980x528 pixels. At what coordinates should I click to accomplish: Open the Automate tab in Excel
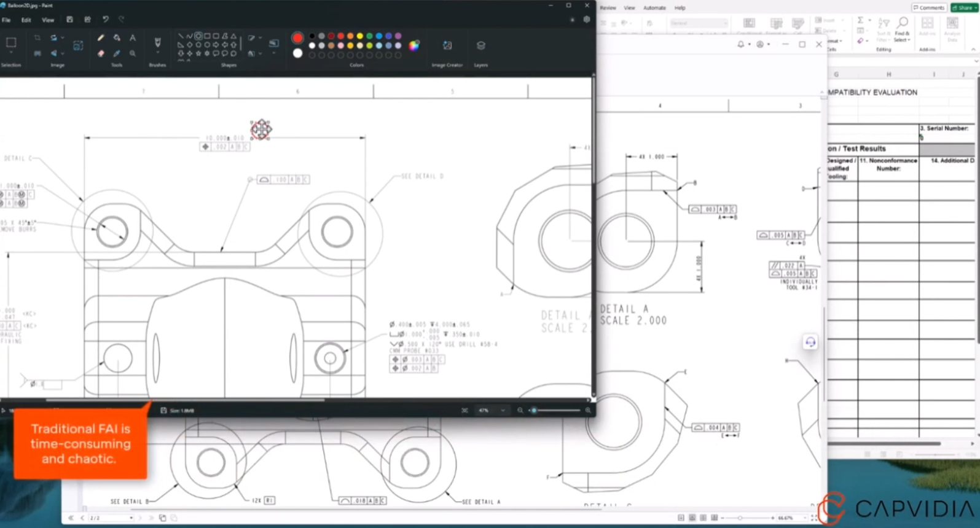click(x=654, y=8)
